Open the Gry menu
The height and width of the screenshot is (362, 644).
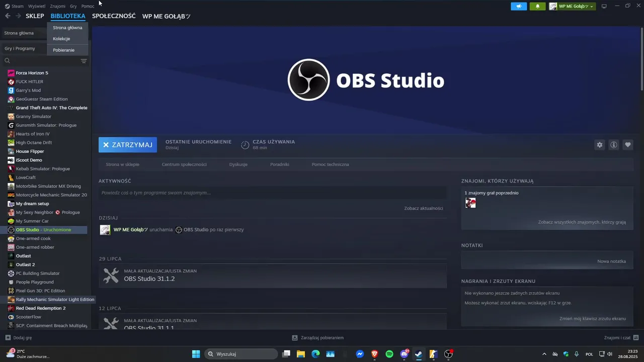73,6
